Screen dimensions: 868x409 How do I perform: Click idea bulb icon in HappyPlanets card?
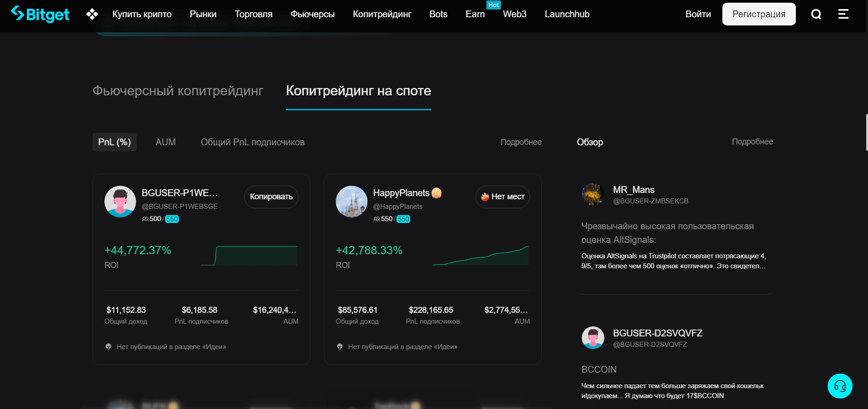tap(340, 347)
